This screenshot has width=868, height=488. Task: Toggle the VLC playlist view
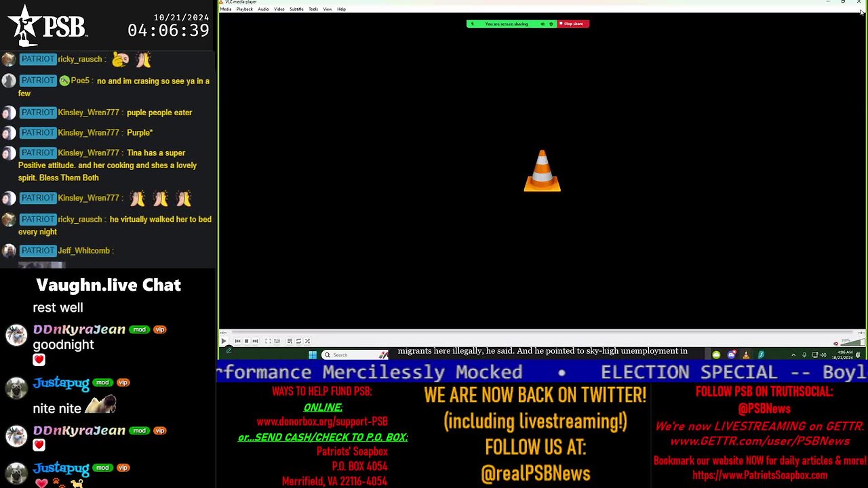[290, 341]
